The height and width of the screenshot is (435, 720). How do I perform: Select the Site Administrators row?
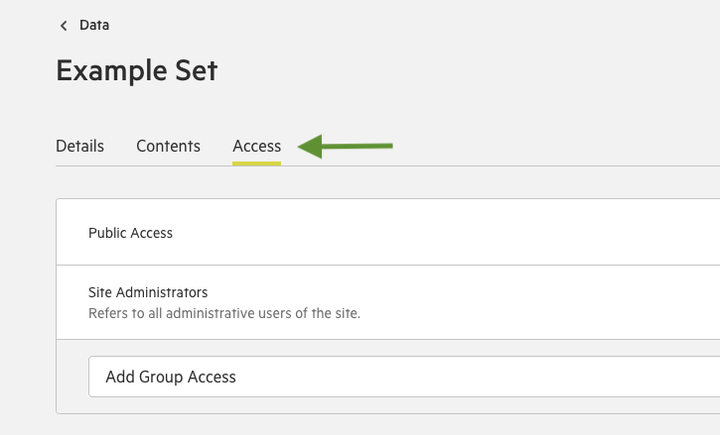point(388,302)
